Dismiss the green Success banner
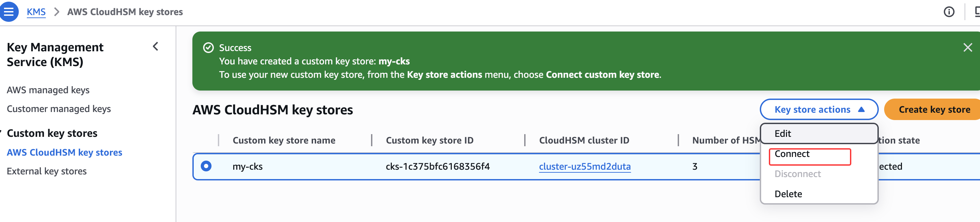The width and height of the screenshot is (980, 222). click(968, 48)
